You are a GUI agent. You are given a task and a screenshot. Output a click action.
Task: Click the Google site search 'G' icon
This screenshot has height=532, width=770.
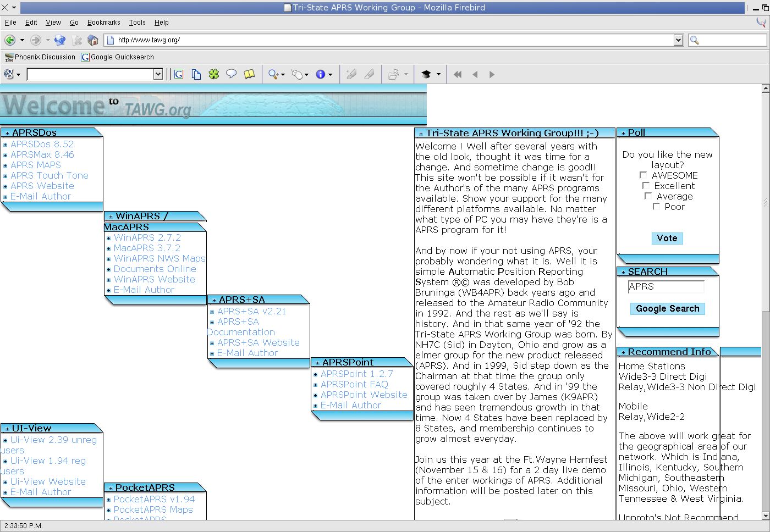click(x=179, y=74)
